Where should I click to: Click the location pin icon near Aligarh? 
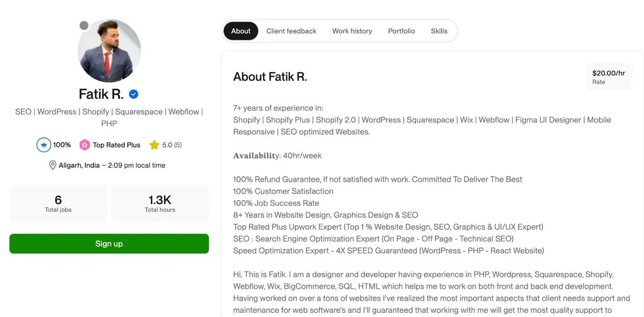[53, 165]
